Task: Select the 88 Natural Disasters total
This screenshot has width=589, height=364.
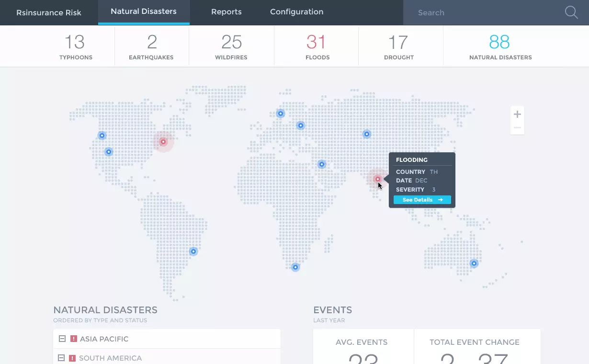Action: click(500, 46)
